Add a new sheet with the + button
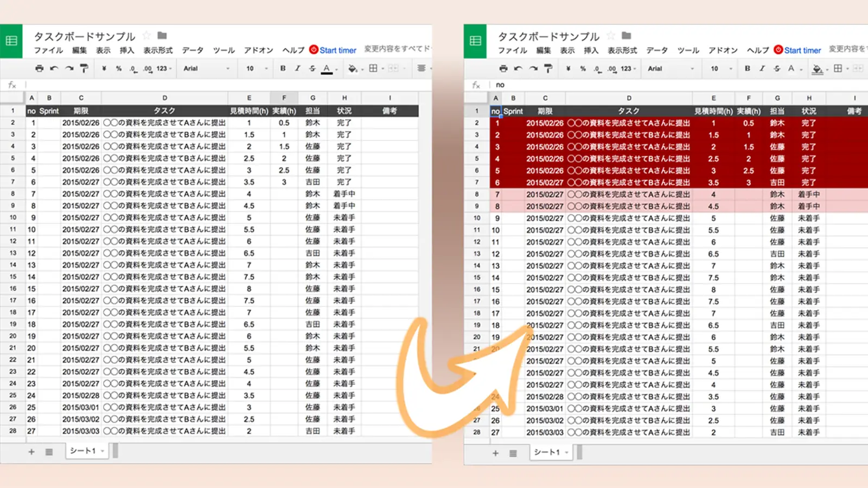 pos(31,451)
